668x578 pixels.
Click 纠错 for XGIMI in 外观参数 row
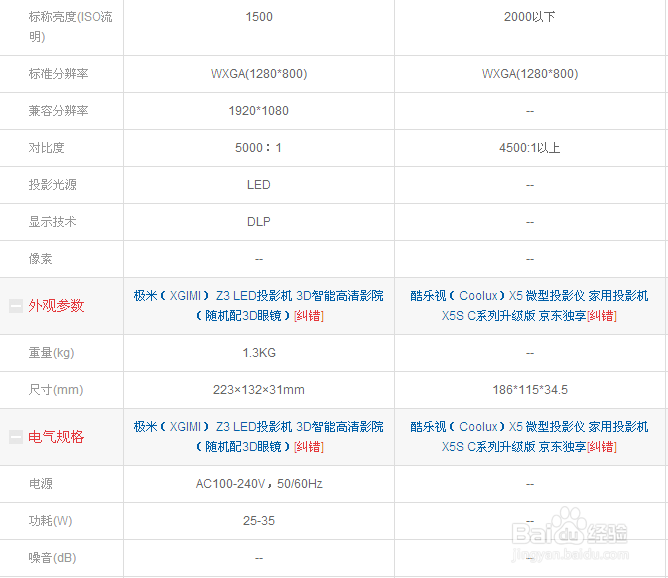[x=309, y=316]
